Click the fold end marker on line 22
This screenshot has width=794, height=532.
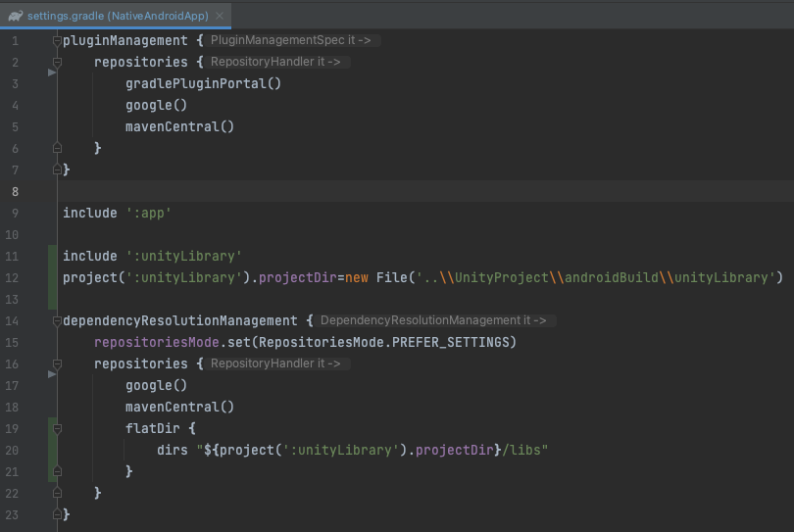pos(57,493)
